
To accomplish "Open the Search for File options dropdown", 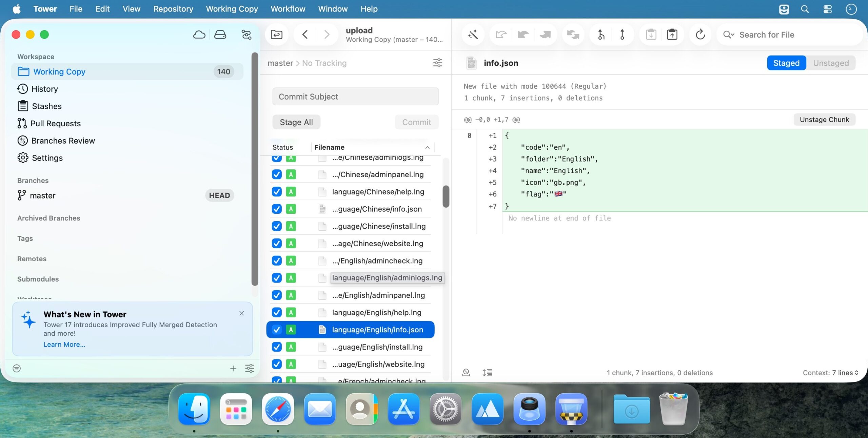I will tap(729, 35).
